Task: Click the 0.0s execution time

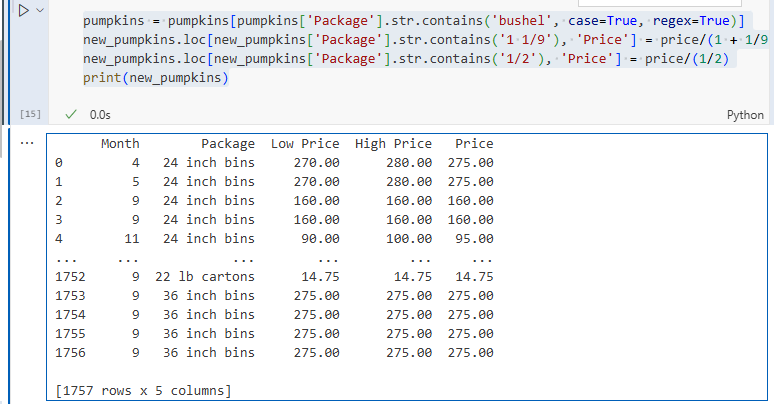Action: (100, 115)
